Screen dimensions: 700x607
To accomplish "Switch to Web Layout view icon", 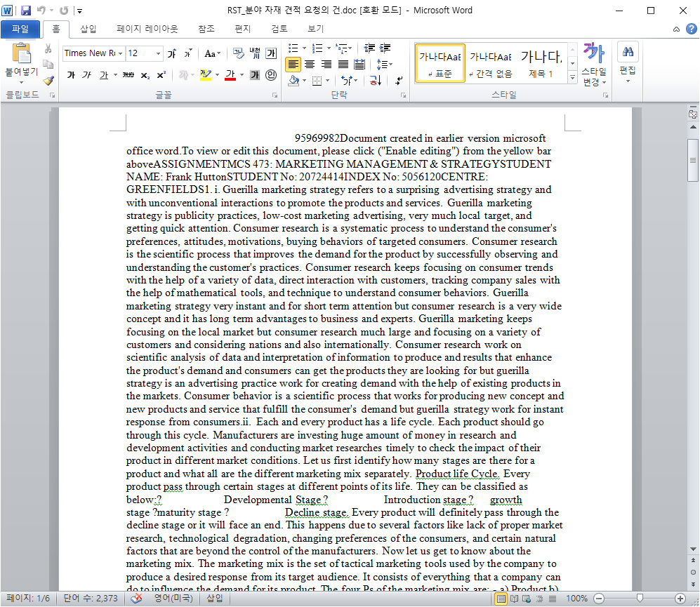I will 527,599.
